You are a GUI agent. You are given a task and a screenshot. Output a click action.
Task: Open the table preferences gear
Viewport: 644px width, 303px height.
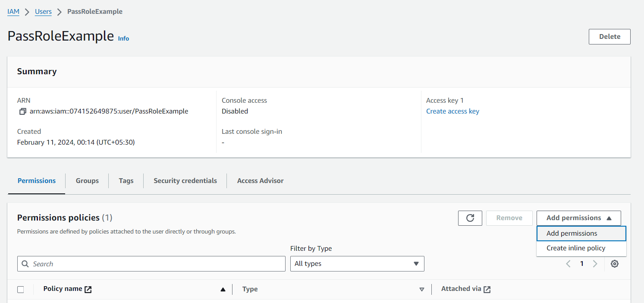[x=614, y=263]
